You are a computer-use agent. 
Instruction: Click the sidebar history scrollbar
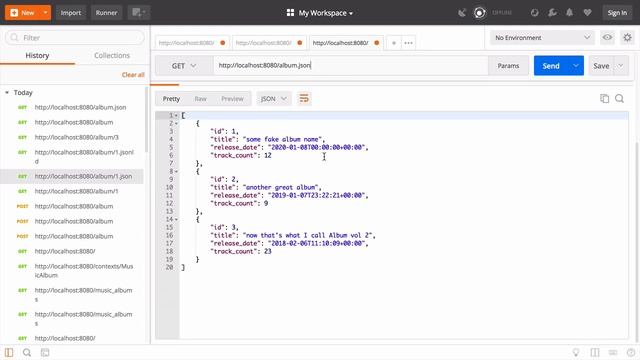(x=147, y=120)
